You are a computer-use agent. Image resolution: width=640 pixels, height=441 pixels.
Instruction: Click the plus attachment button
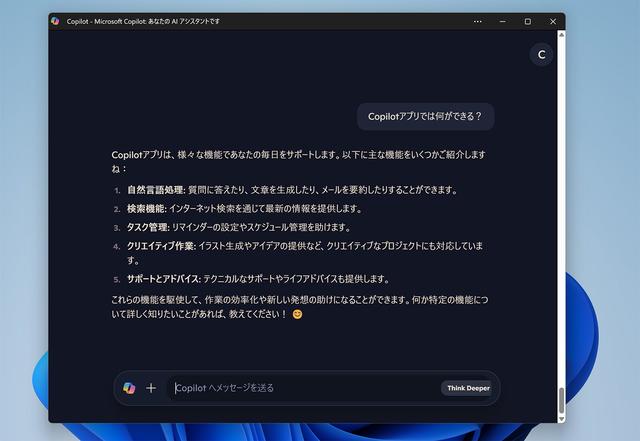point(151,388)
